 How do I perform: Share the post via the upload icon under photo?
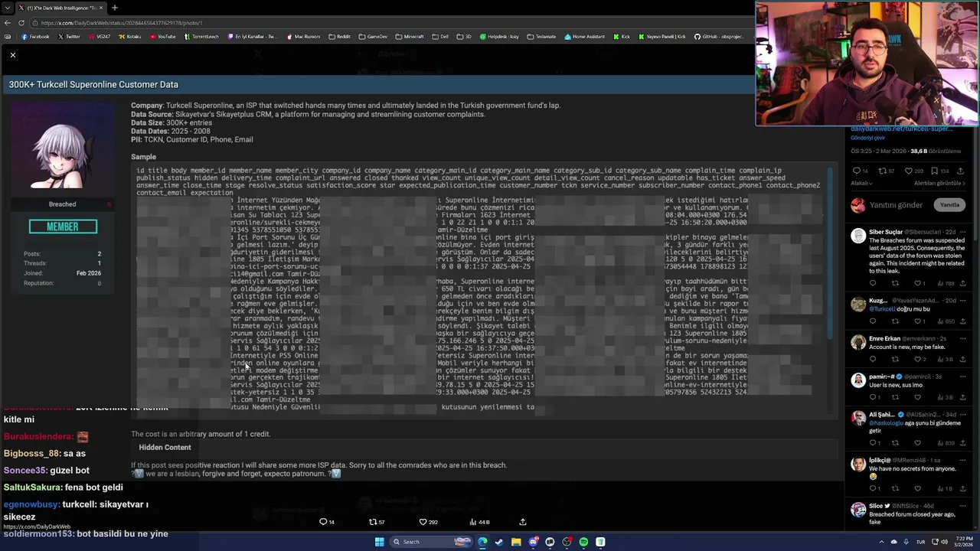523,522
